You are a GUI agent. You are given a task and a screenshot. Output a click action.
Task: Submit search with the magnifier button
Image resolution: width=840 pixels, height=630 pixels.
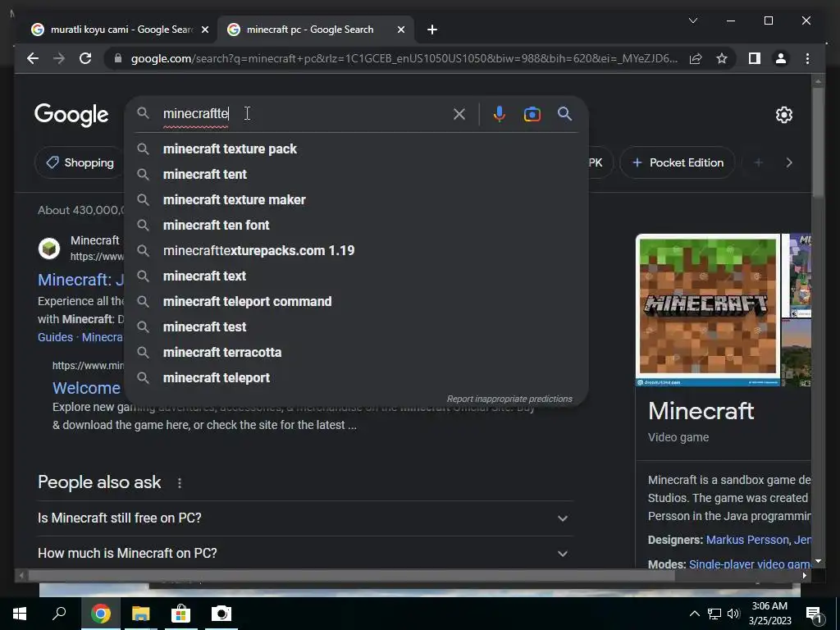coord(564,113)
